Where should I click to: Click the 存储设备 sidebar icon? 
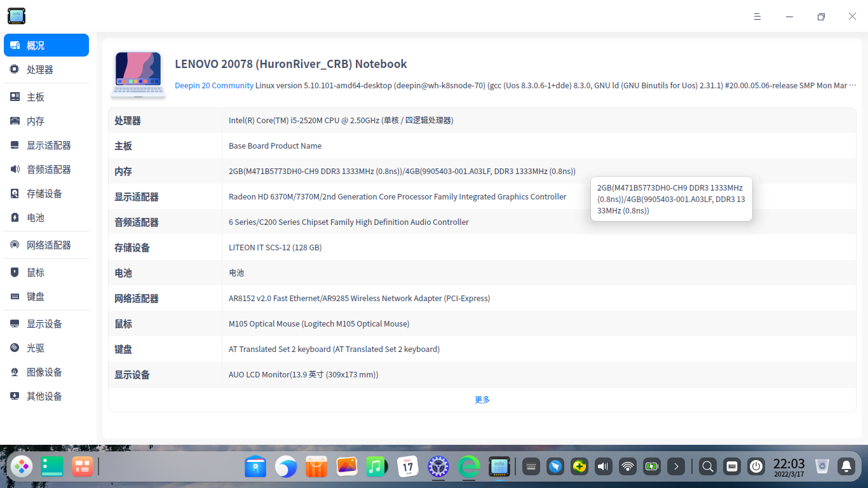tap(15, 193)
